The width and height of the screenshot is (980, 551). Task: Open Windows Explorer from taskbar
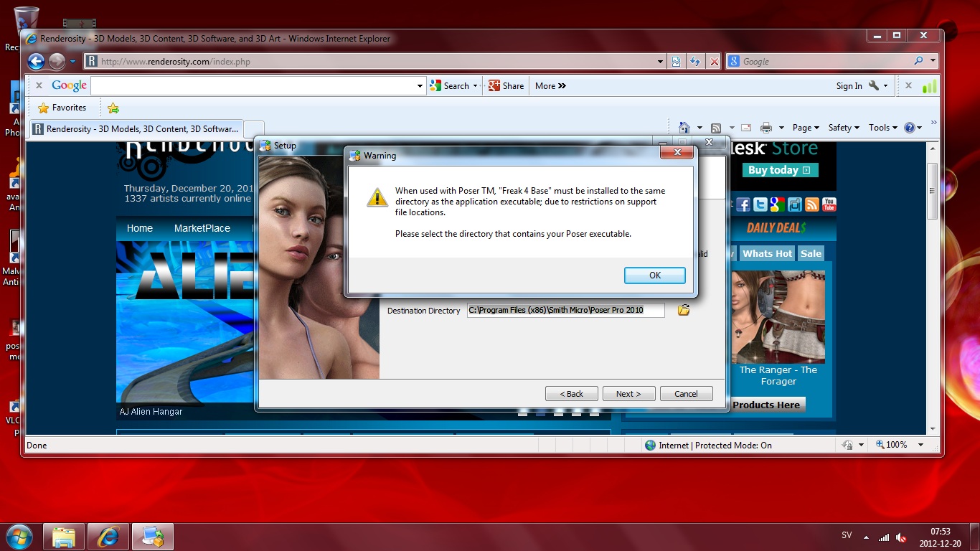63,537
